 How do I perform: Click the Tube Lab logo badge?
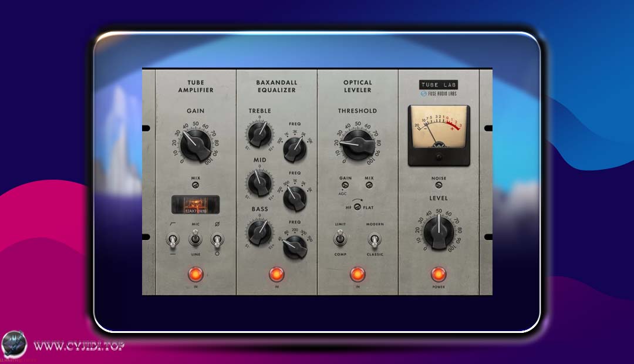pyautogui.click(x=437, y=84)
